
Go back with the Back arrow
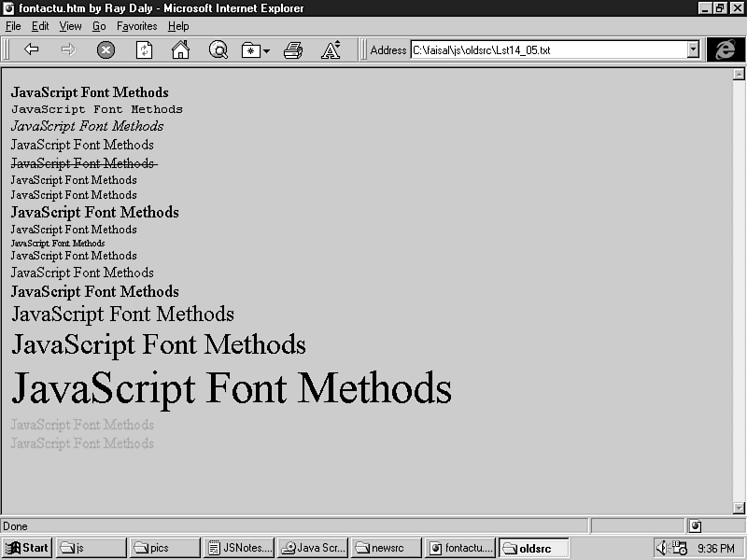32,49
